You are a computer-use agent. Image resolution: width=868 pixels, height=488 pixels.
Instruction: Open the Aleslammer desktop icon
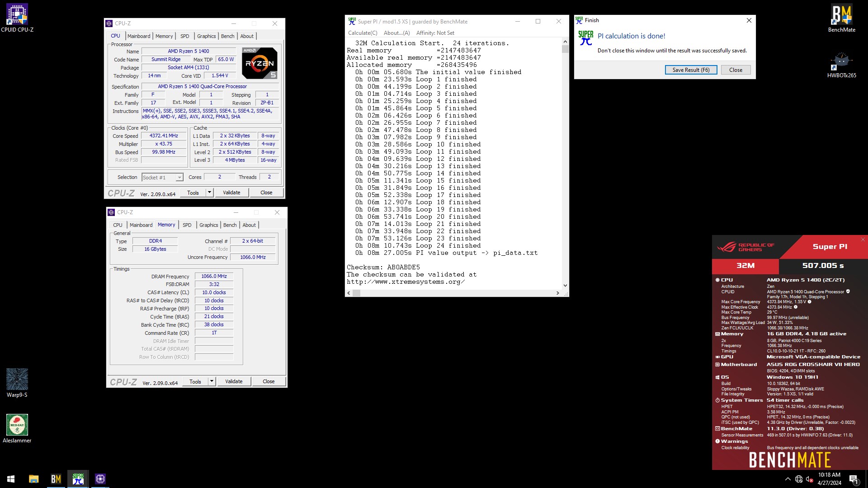tap(17, 429)
